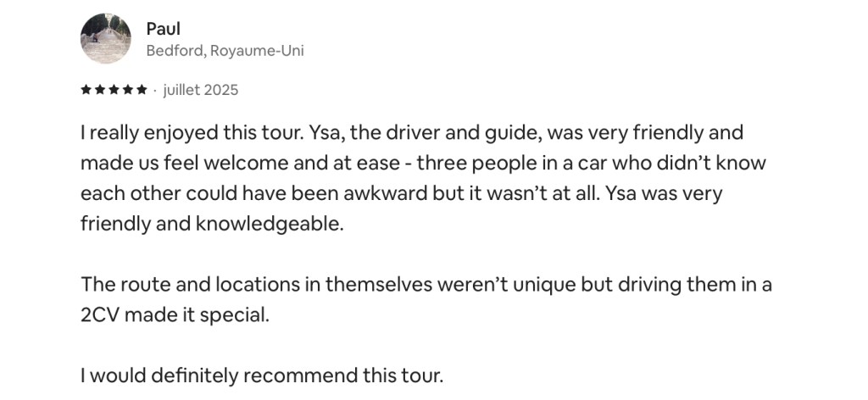Select the fourth rating star

coord(127,90)
